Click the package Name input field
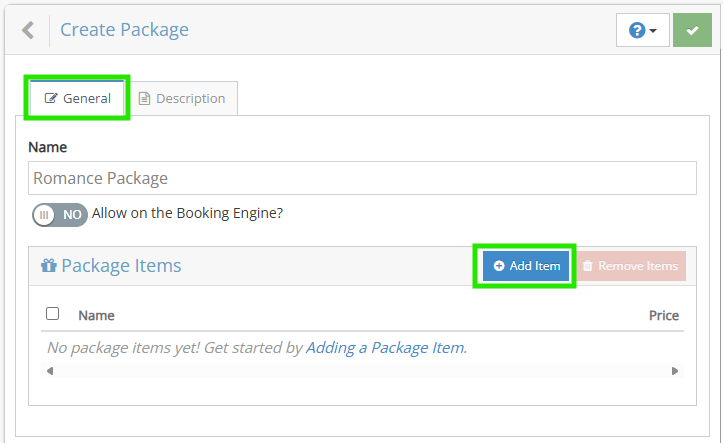Screen dimensions: 723x443 [x=362, y=178]
